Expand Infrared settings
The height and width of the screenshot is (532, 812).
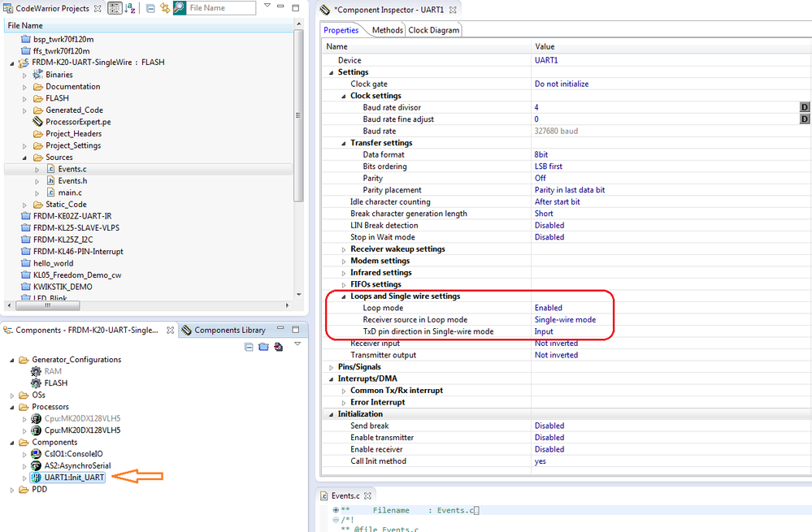(343, 273)
